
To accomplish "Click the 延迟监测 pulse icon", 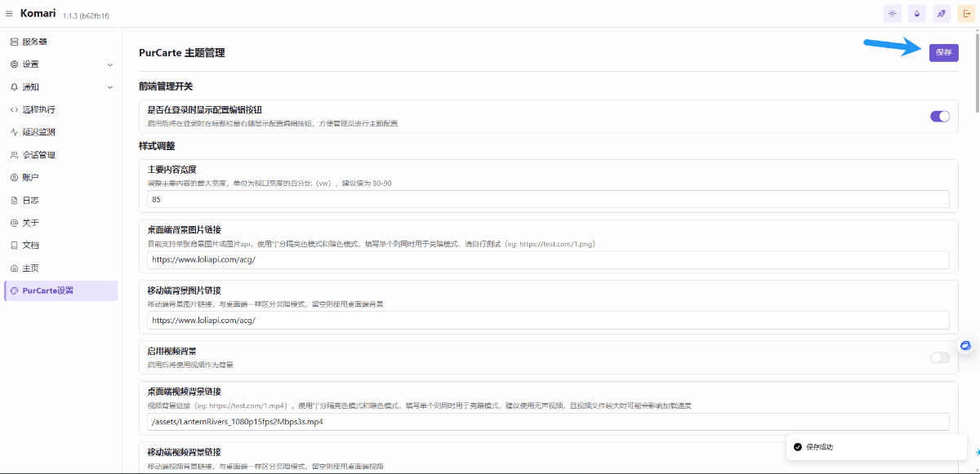I will 14,132.
